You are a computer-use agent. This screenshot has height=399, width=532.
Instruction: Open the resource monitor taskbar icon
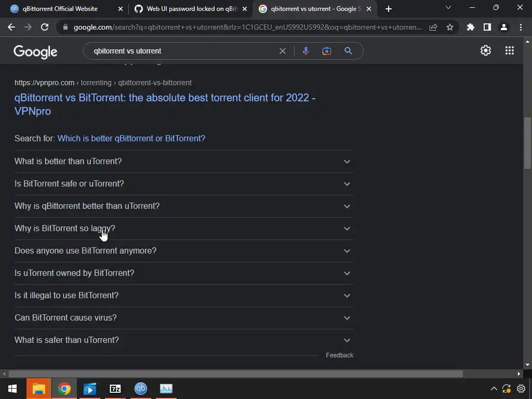[166, 389]
